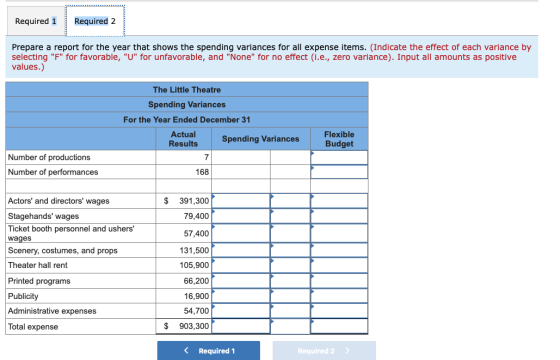Open effect dropdown for Theater hall rent
Viewport: 560px width, 360px height.
tap(290, 265)
